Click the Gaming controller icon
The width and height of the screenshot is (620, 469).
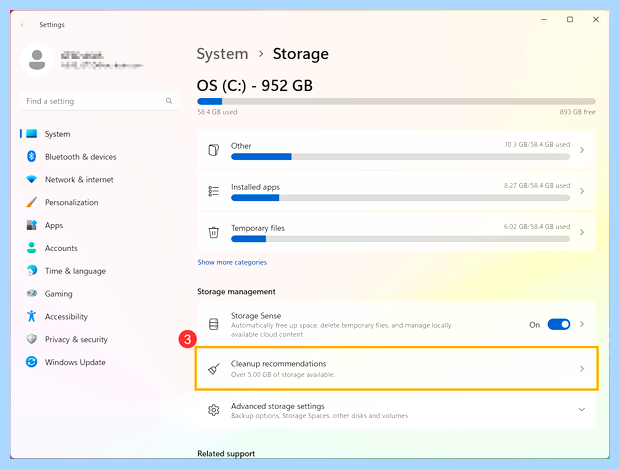(32, 293)
